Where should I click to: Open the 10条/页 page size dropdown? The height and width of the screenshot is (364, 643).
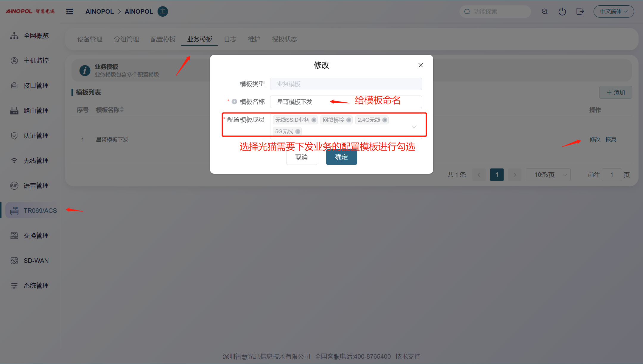[548, 175]
